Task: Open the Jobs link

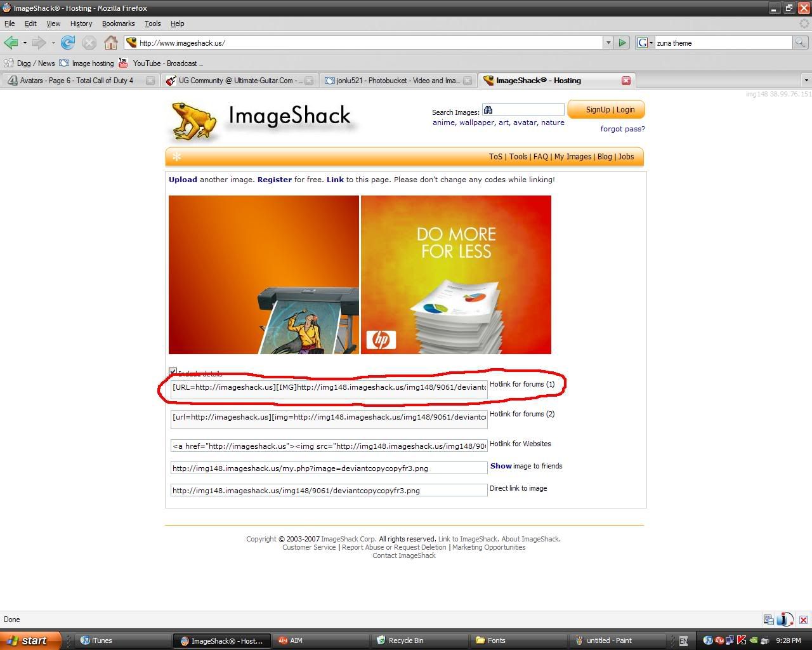Action: tap(626, 157)
